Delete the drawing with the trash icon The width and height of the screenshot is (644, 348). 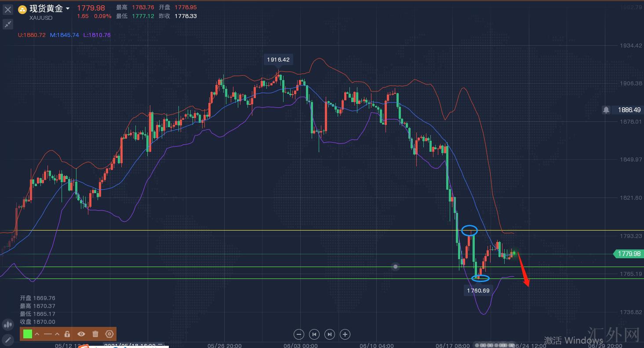(95, 334)
